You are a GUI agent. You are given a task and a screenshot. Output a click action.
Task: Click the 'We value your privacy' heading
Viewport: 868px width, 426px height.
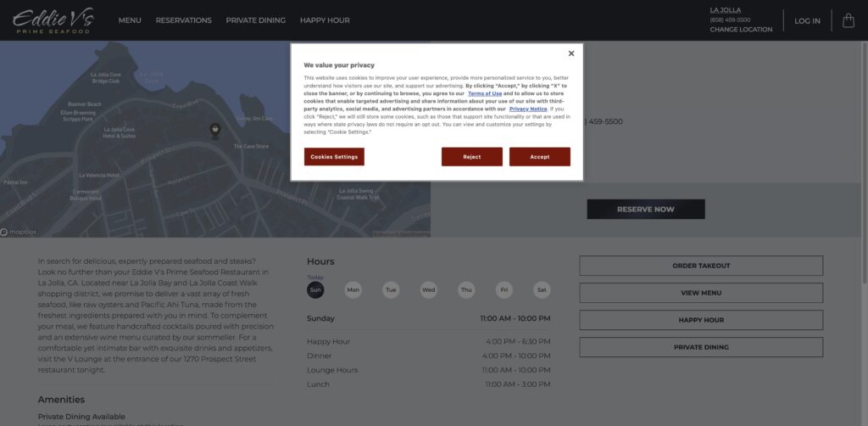pyautogui.click(x=339, y=65)
